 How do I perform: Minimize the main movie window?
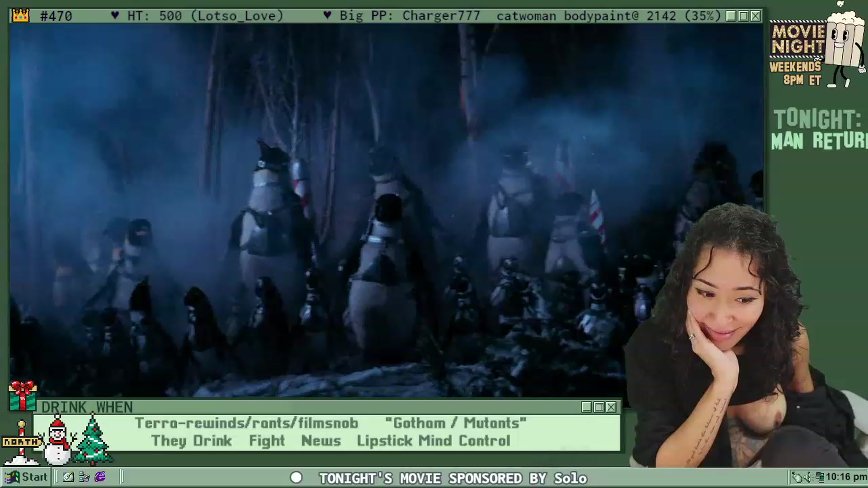(731, 16)
